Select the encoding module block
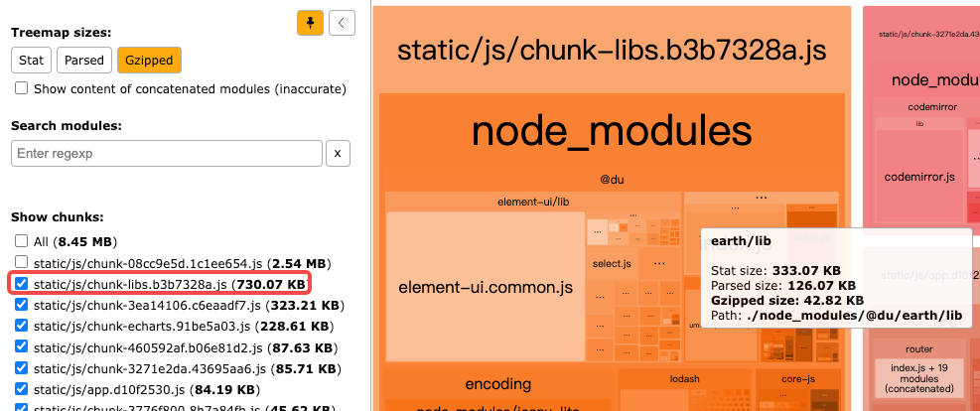Screen dimensions: 980x411 click(x=498, y=383)
